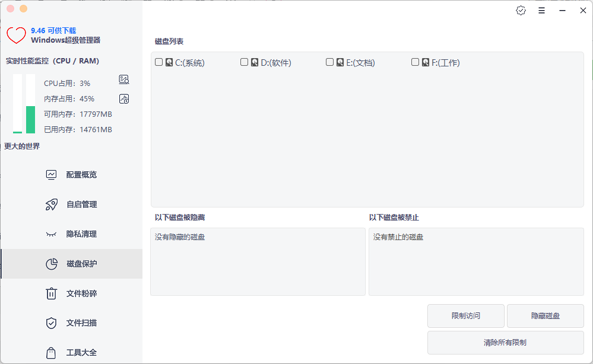
Task: Click the 文件粉碎 trash icon
Action: tap(52, 293)
